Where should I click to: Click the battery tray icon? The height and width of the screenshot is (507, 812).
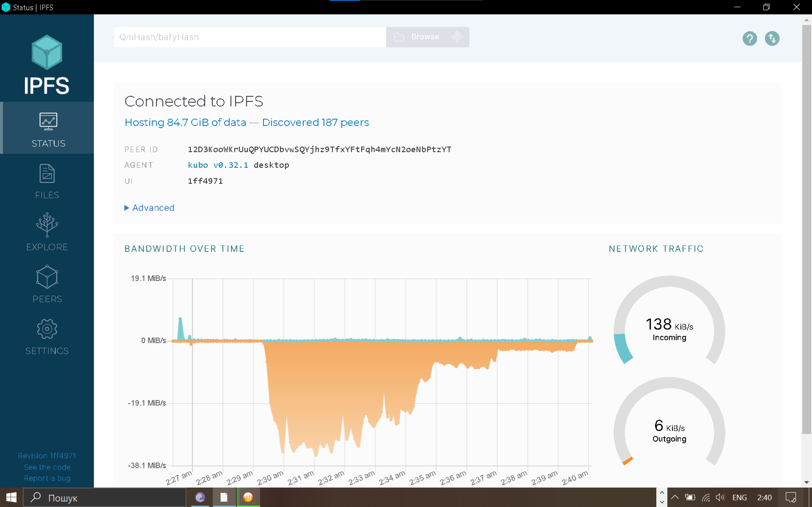[690, 497]
